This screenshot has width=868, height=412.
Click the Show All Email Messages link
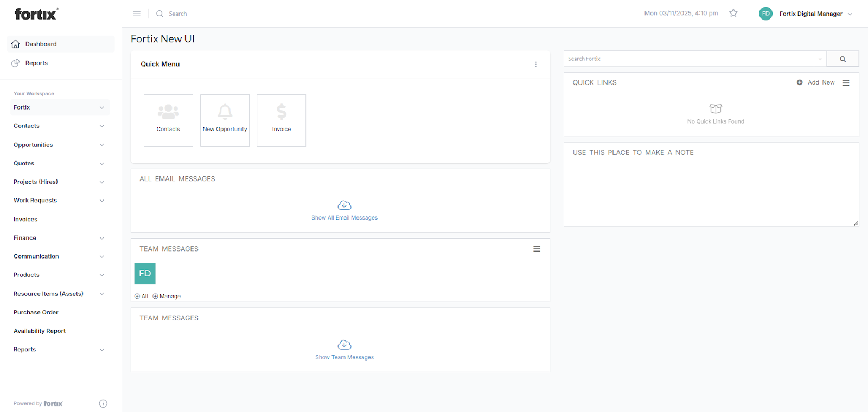point(344,217)
